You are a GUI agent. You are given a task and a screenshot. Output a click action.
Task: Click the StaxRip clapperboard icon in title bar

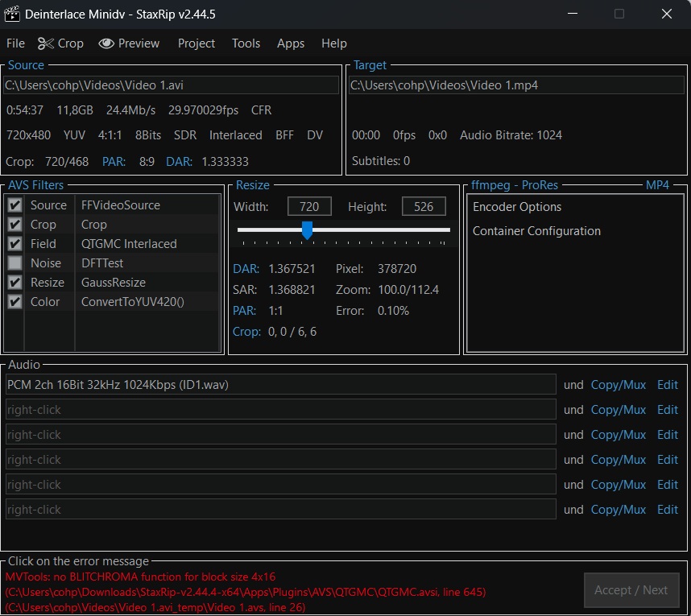point(12,14)
